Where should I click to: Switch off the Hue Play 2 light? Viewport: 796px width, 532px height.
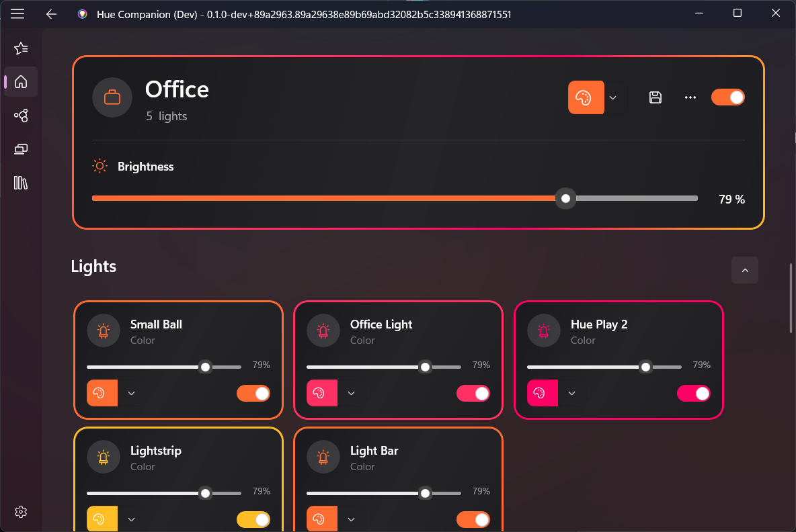point(694,393)
